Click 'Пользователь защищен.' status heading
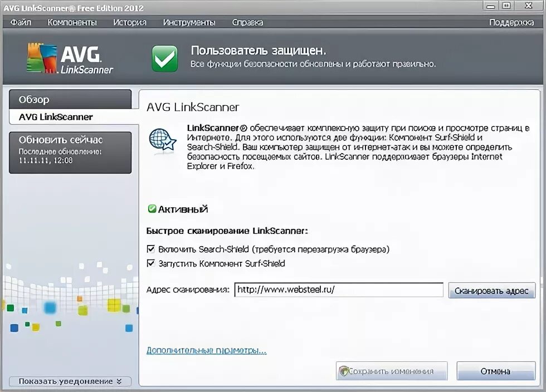 [x=259, y=51]
